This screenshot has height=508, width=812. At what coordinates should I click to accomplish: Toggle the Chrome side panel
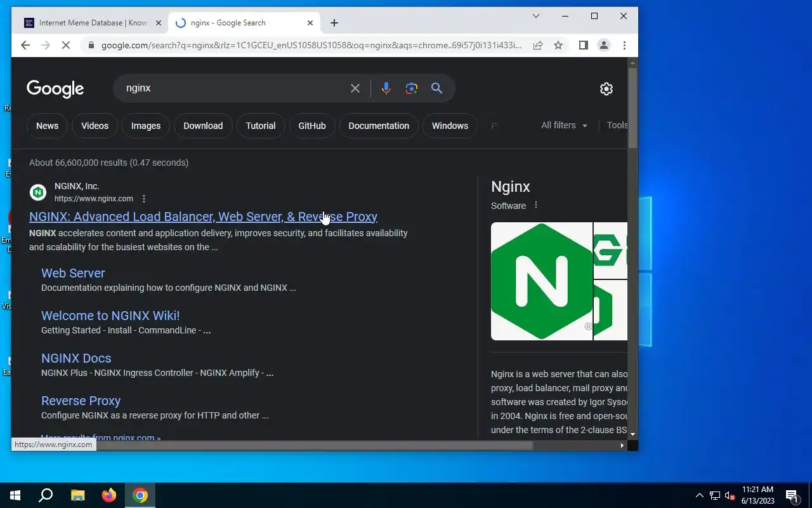click(x=584, y=45)
